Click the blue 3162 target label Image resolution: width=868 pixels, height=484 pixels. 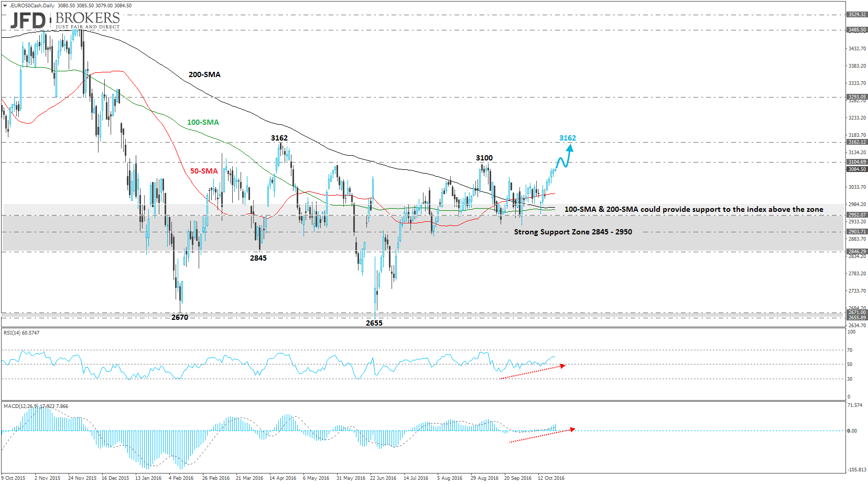(568, 138)
